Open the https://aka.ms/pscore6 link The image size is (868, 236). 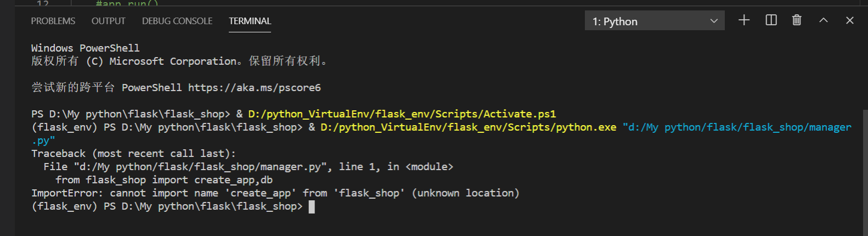pyautogui.click(x=255, y=88)
